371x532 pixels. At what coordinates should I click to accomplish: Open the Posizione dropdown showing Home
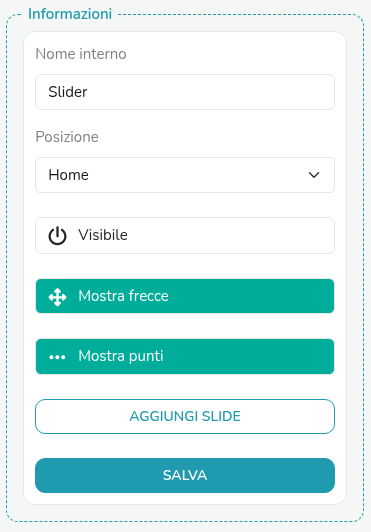(185, 175)
